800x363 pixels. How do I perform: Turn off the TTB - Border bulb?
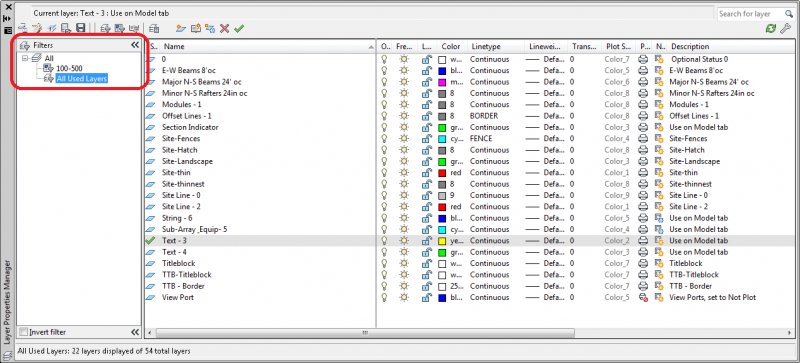coord(384,286)
